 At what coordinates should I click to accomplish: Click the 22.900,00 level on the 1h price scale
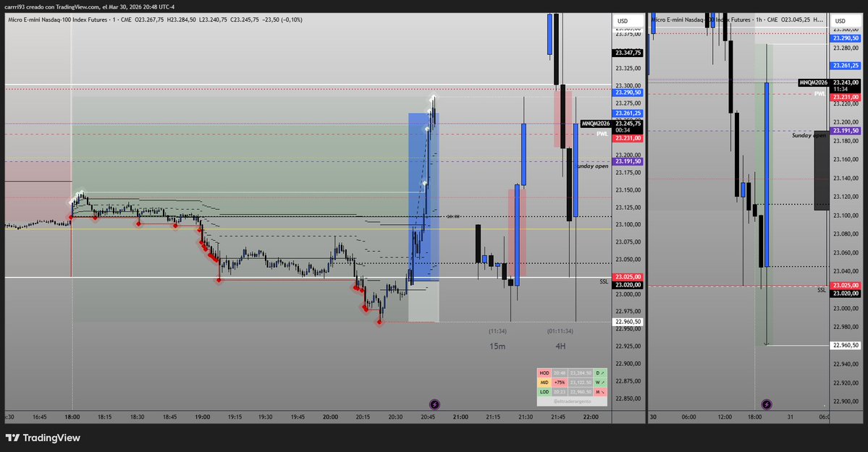coord(846,401)
